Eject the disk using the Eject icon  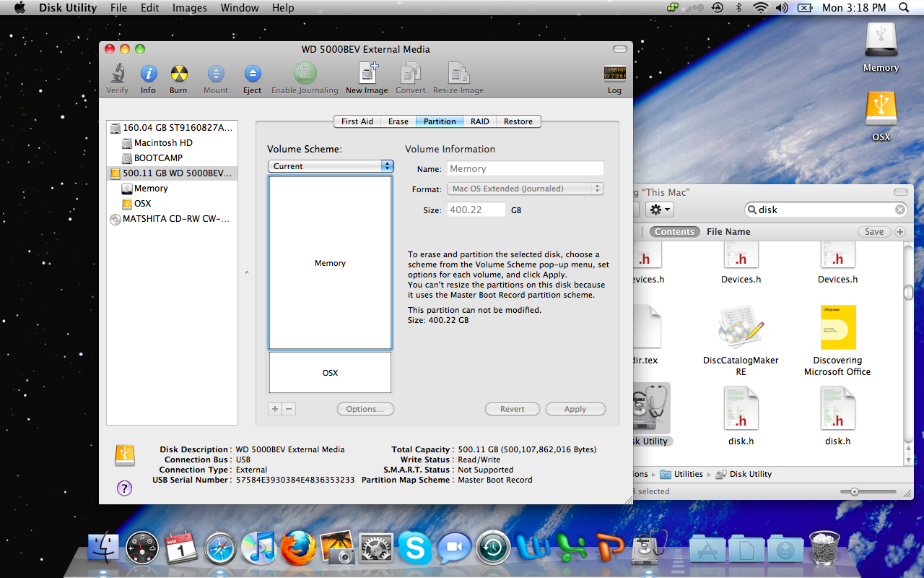(252, 74)
